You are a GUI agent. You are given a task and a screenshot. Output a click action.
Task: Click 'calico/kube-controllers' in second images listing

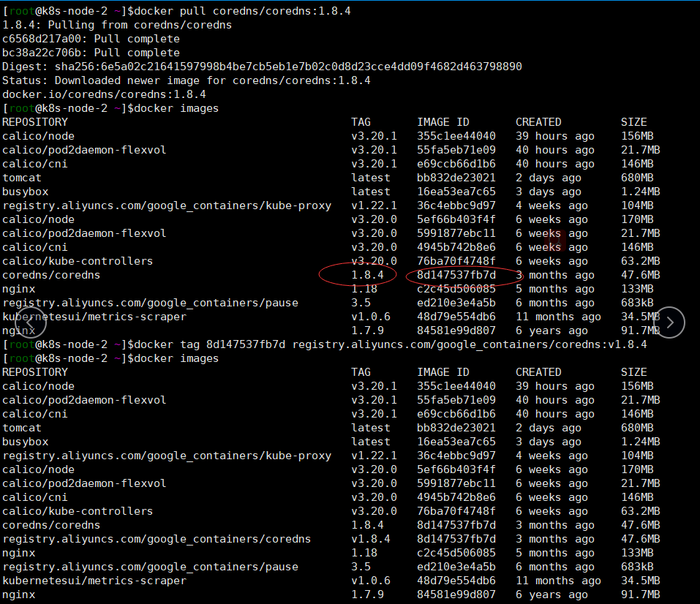pyautogui.click(x=78, y=510)
